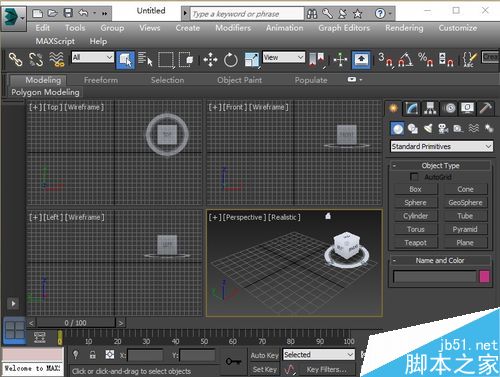500x377 pixels.
Task: Toggle the Spinner Snap button
Action: 446,60
